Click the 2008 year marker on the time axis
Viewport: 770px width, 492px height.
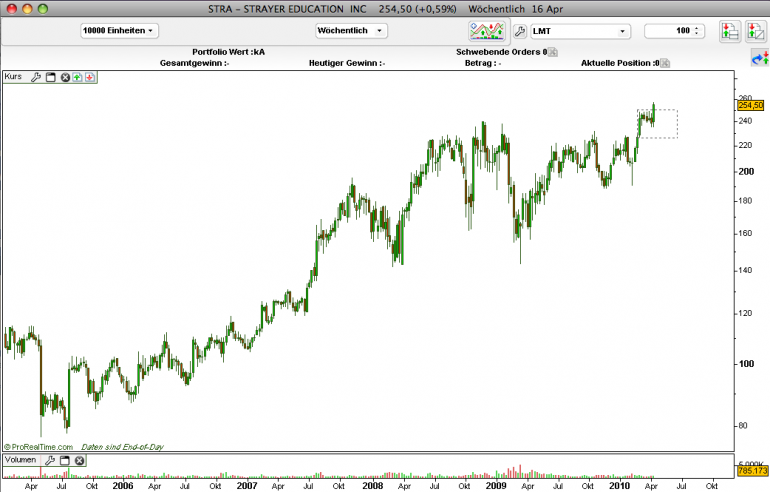[372, 486]
